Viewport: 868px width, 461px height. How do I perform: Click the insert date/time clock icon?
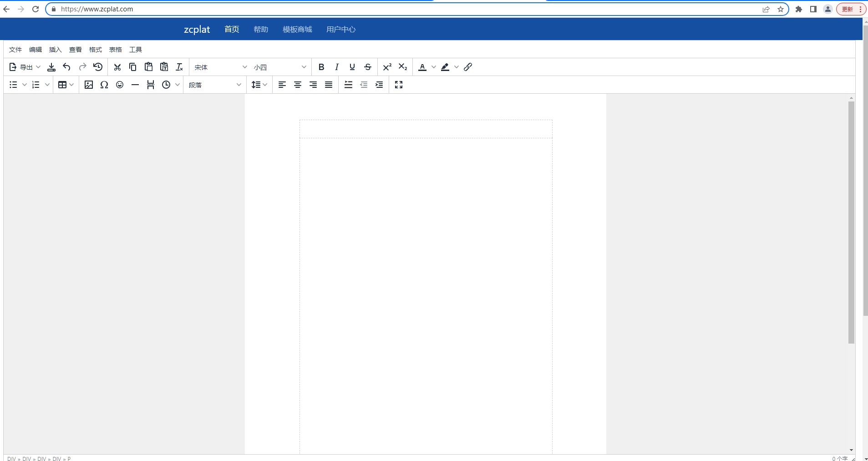[166, 85]
